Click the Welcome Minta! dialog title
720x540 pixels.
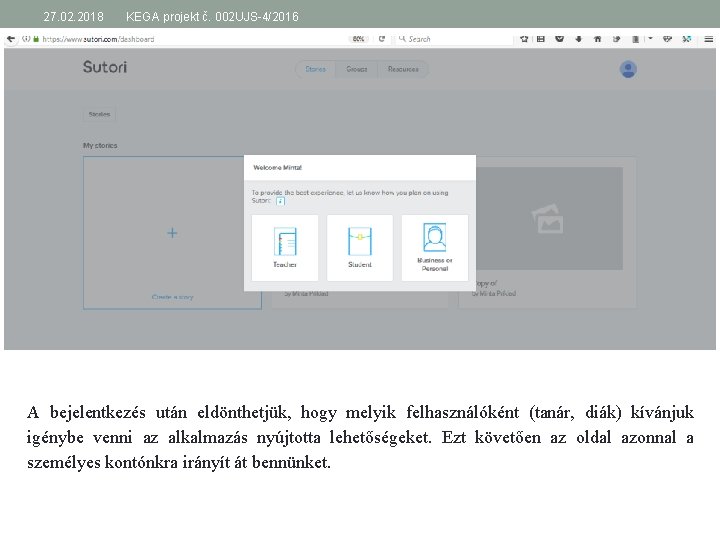(278, 168)
